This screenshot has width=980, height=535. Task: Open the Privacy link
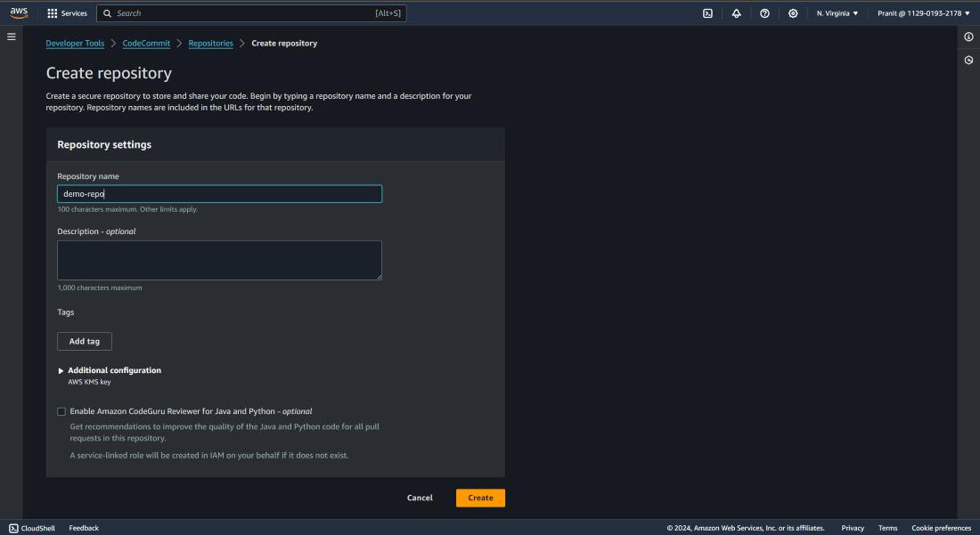point(853,528)
